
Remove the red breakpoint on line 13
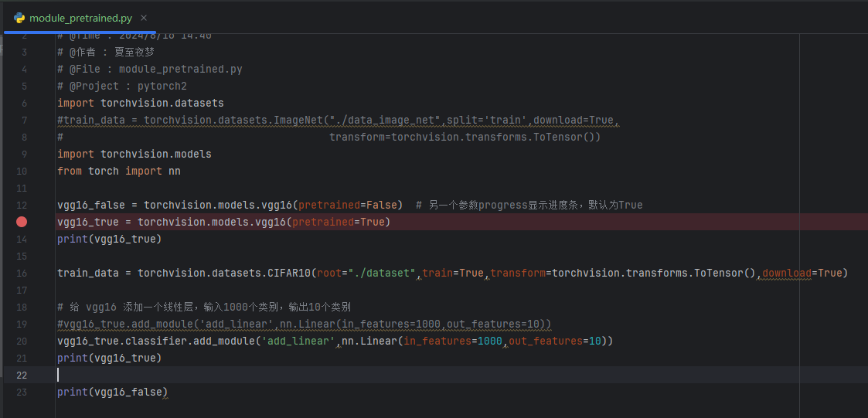(22, 222)
